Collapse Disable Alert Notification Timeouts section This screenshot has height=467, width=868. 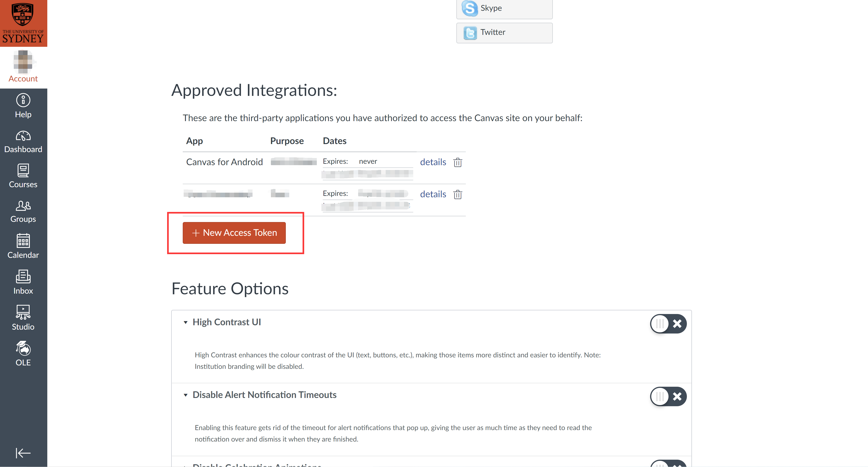coord(185,395)
